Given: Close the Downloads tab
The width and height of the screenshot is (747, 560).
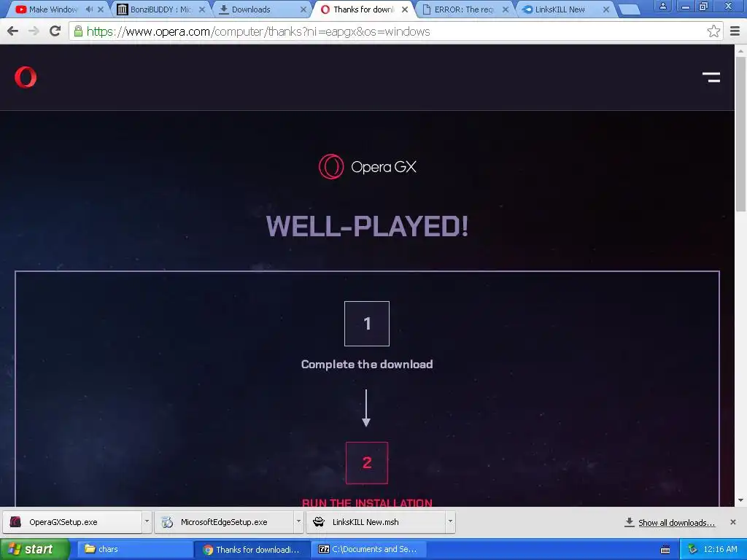Looking at the screenshot, I should pyautogui.click(x=303, y=9).
